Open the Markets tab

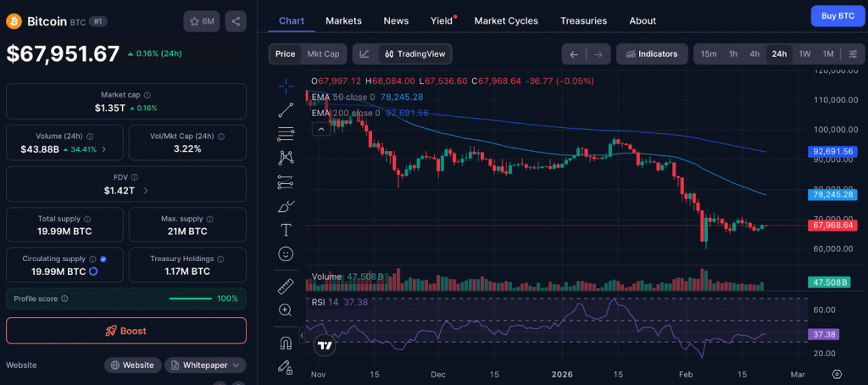343,20
